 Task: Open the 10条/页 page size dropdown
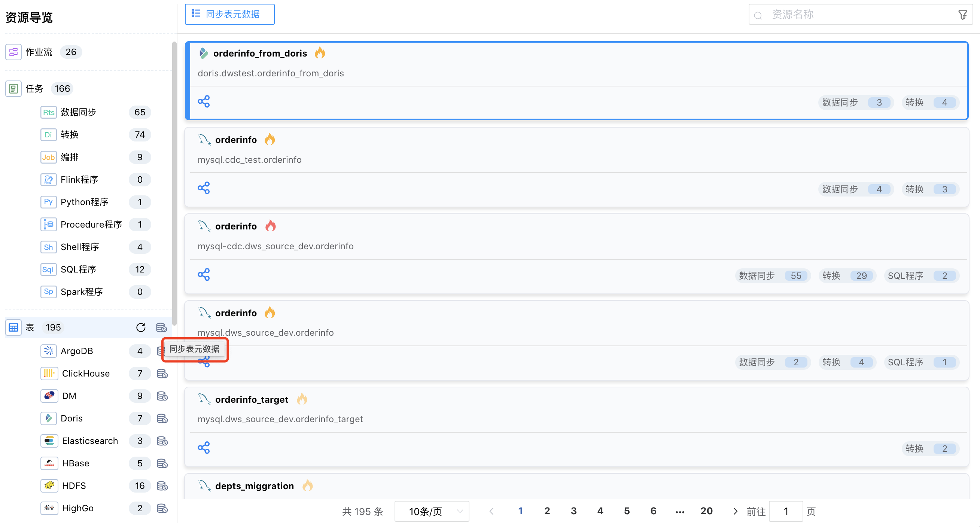(431, 511)
